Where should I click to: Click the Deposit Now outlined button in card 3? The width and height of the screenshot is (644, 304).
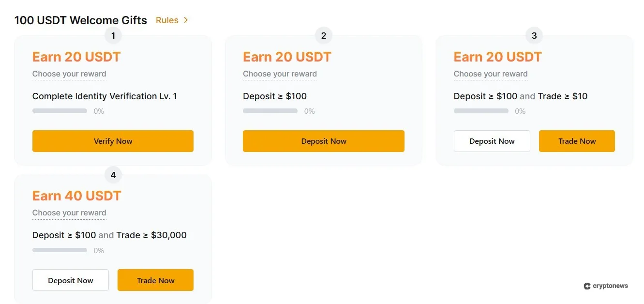[492, 141]
